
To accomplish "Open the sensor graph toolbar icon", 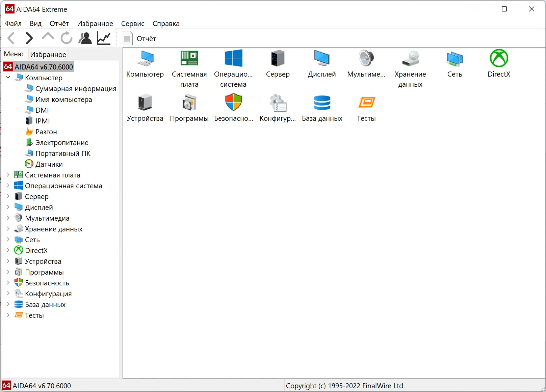I will click(103, 38).
